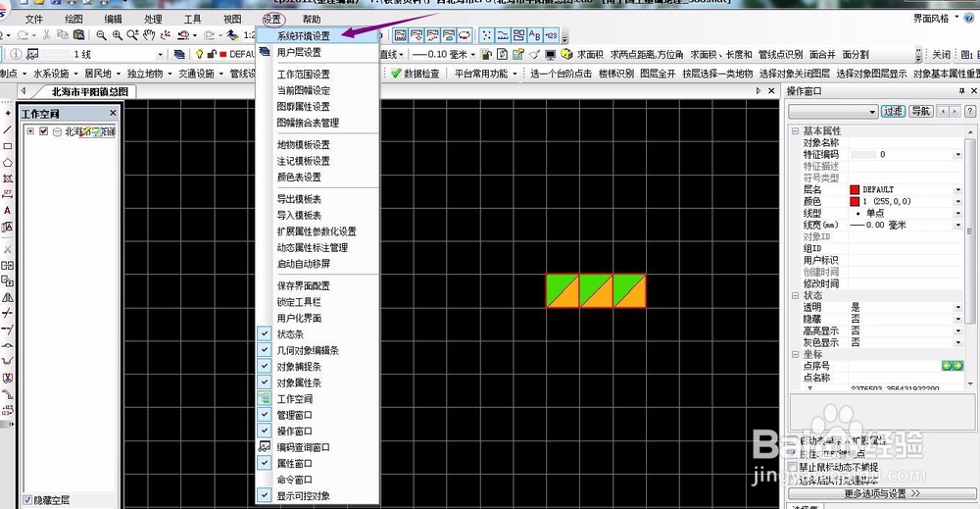Open the 层名 DEFAULT dropdown

click(957, 189)
